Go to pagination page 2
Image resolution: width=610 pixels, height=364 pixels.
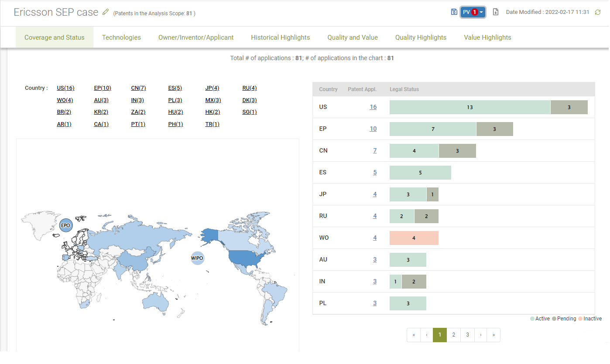[454, 335]
